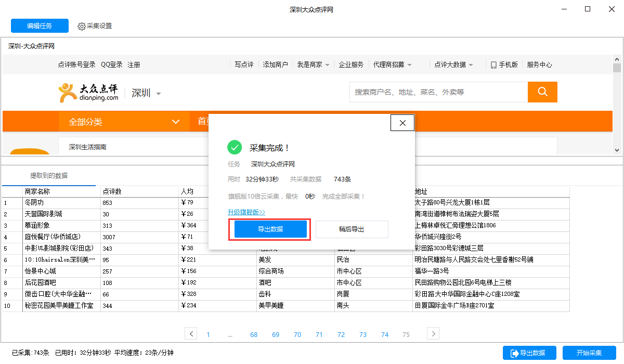Expand 点评大数据 dropdown menu
This screenshot has height=364, width=624.
[471, 65]
